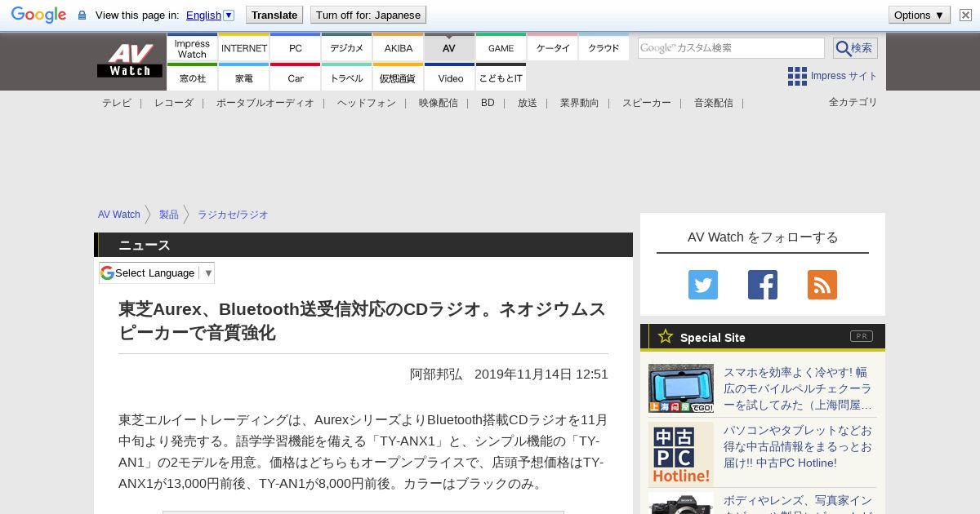980x514 pixels.
Task: Open the テレビ category
Action: pyautogui.click(x=117, y=103)
